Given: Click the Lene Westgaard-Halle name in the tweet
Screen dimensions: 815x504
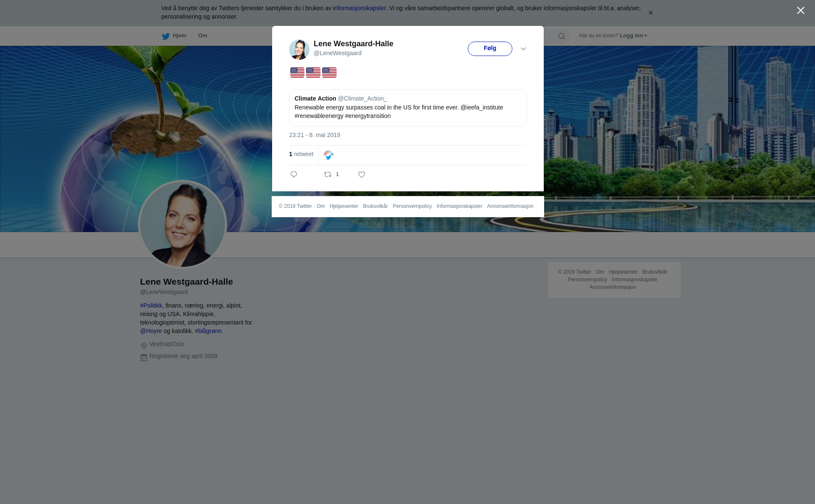Looking at the screenshot, I should tap(353, 44).
